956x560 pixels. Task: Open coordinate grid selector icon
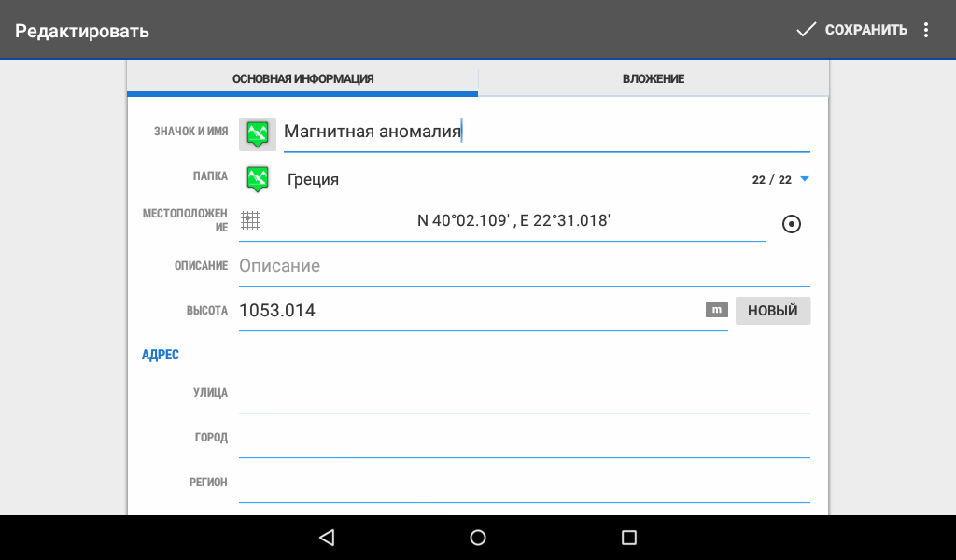click(x=249, y=221)
